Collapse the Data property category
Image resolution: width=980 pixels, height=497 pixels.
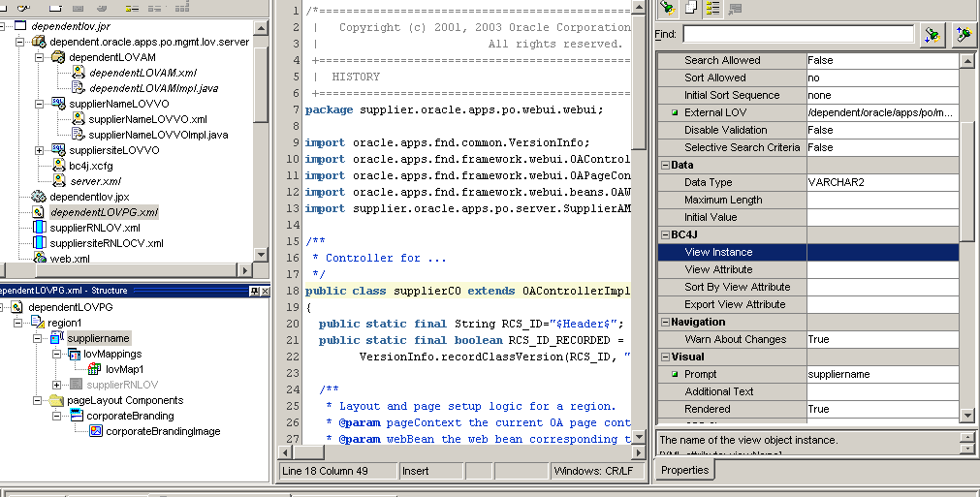click(x=665, y=165)
